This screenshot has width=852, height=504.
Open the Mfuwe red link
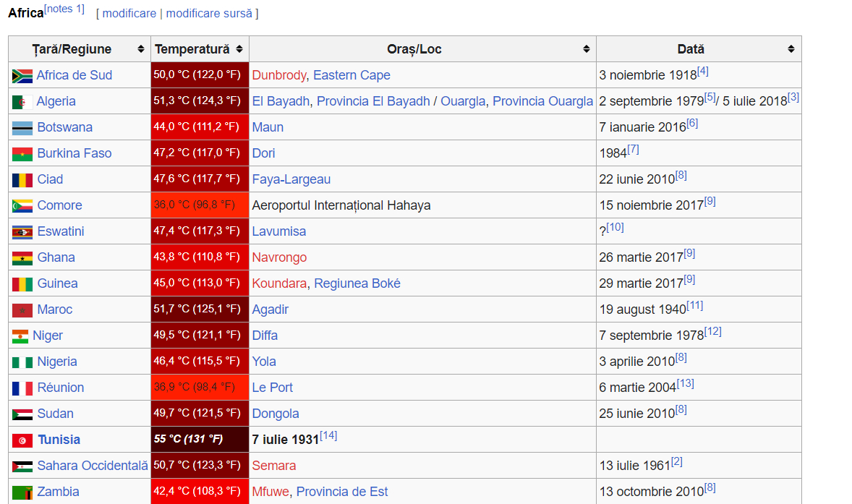270,492
